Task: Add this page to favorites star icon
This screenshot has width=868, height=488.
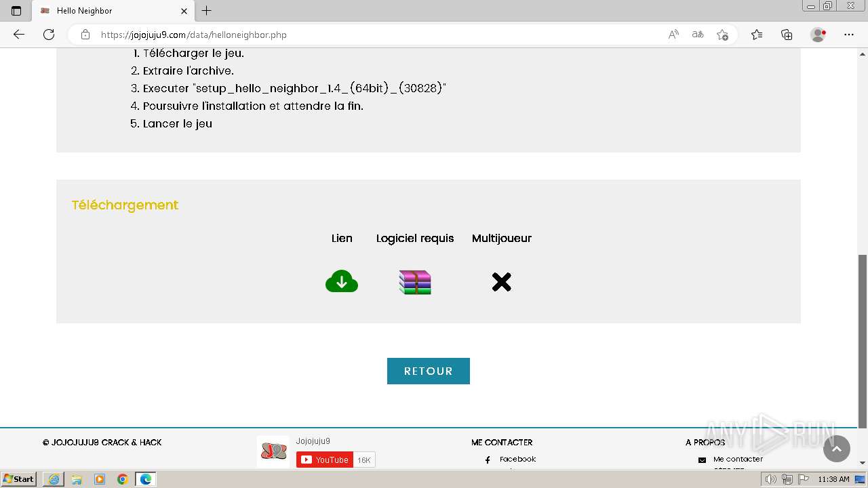Action: tap(722, 35)
